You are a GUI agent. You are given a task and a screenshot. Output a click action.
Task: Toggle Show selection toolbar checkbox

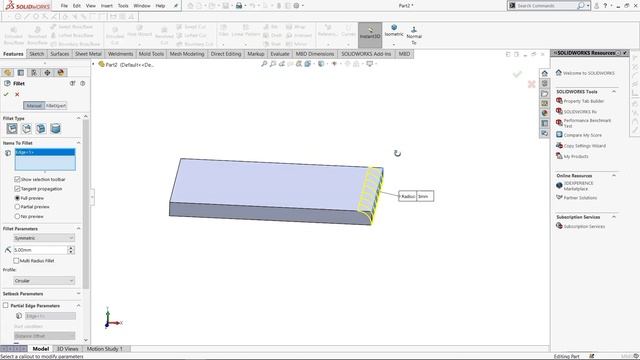tap(17, 179)
